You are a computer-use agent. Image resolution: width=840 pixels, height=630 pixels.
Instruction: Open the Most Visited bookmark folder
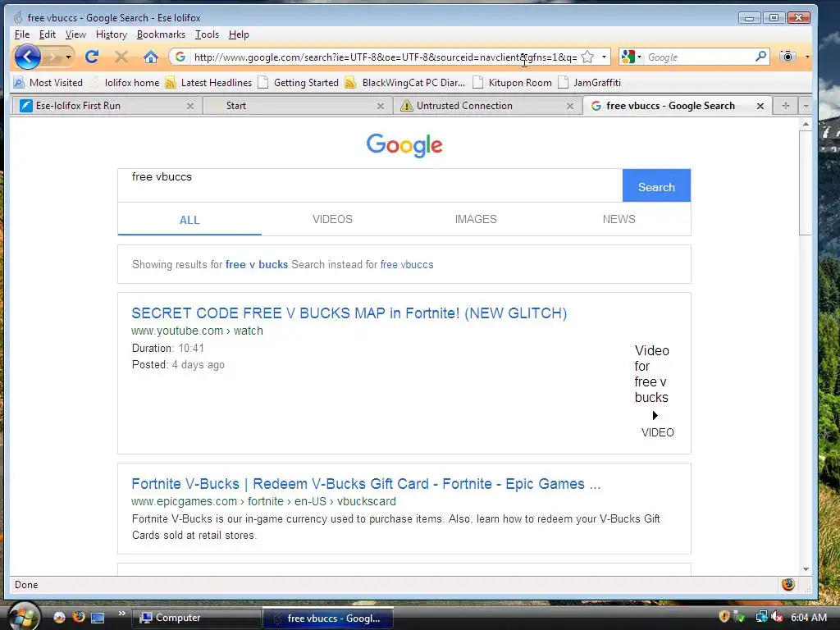(48, 83)
